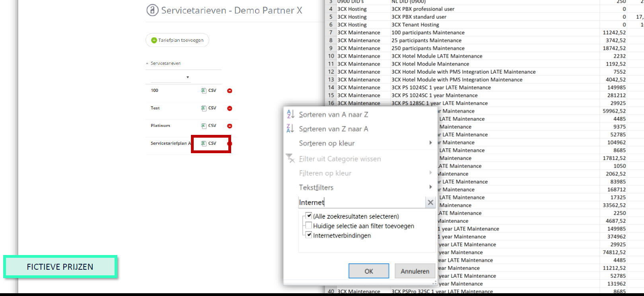Choose Sorteren van A naar Z
Image resolution: width=644 pixels, height=296 pixels.
[333, 115]
